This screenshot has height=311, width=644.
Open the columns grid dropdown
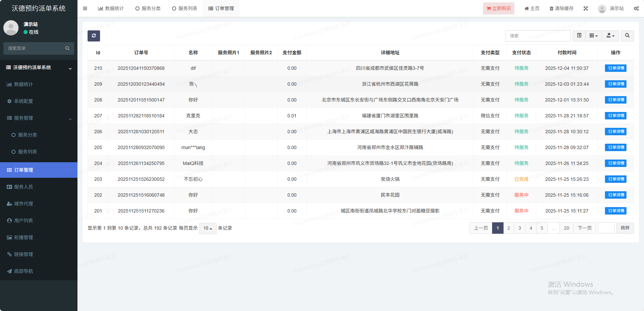(593, 36)
